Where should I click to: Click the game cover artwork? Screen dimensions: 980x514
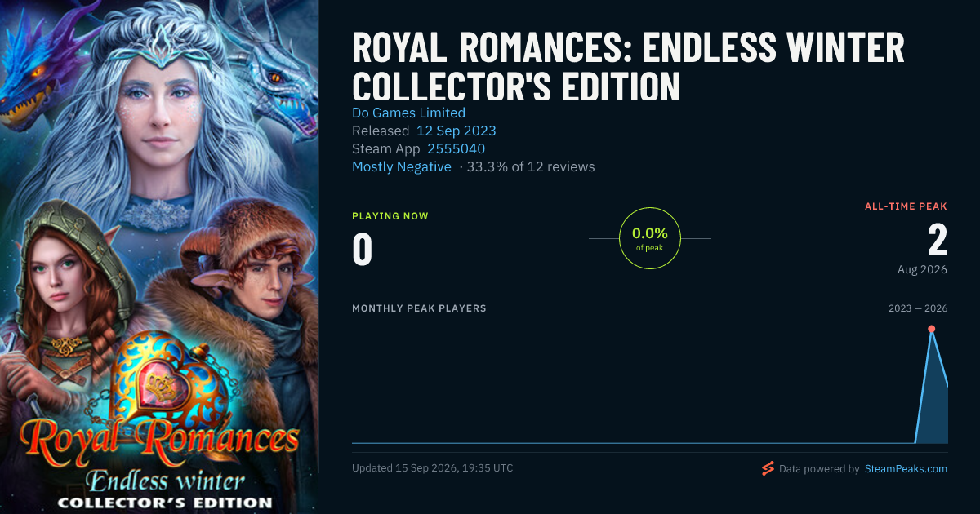(159, 257)
